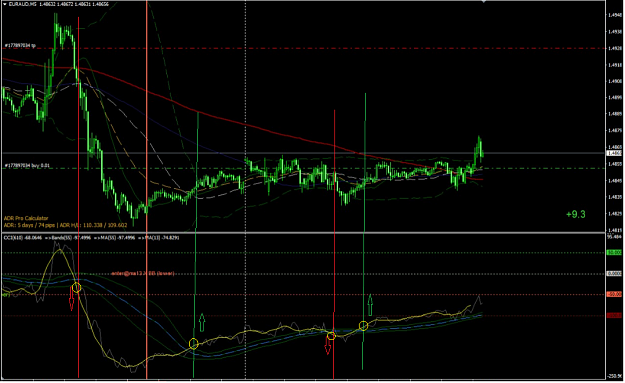Click the dropdown triangle beside EURAUD,M5 title
The height and width of the screenshot is (383, 625).
pyautogui.click(x=5, y=4)
